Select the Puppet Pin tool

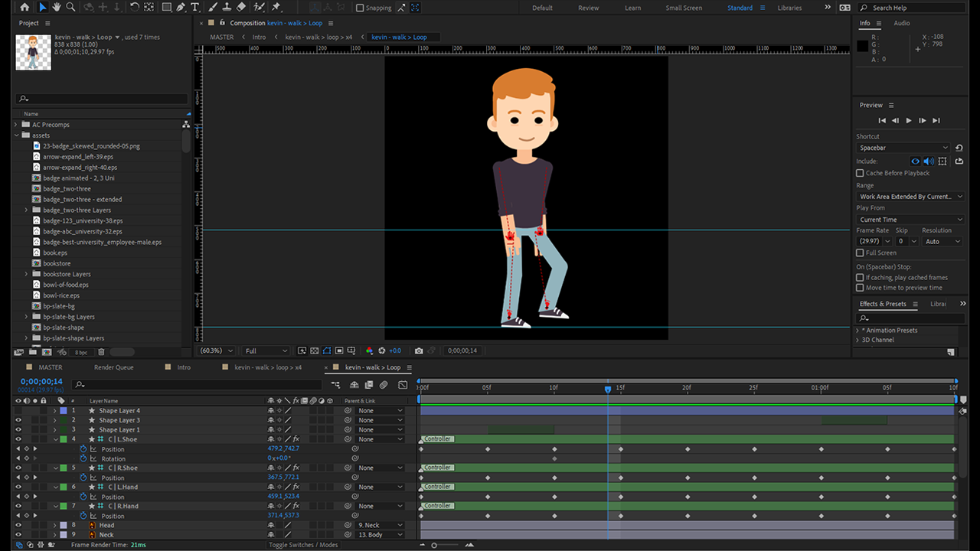(276, 7)
